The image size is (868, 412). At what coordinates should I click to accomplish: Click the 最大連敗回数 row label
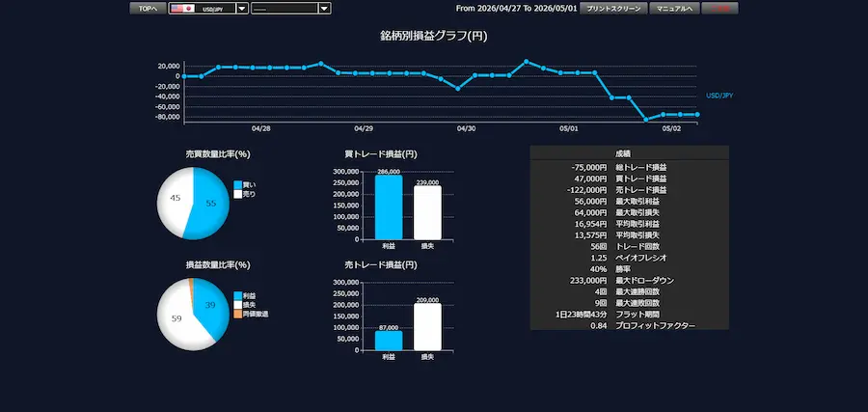pyautogui.click(x=637, y=303)
